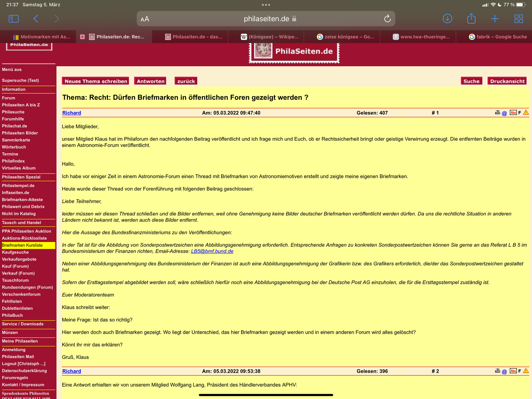Select 'Briefmarken Kursliste' in the sidebar
This screenshot has width=532, height=399.
(22, 245)
